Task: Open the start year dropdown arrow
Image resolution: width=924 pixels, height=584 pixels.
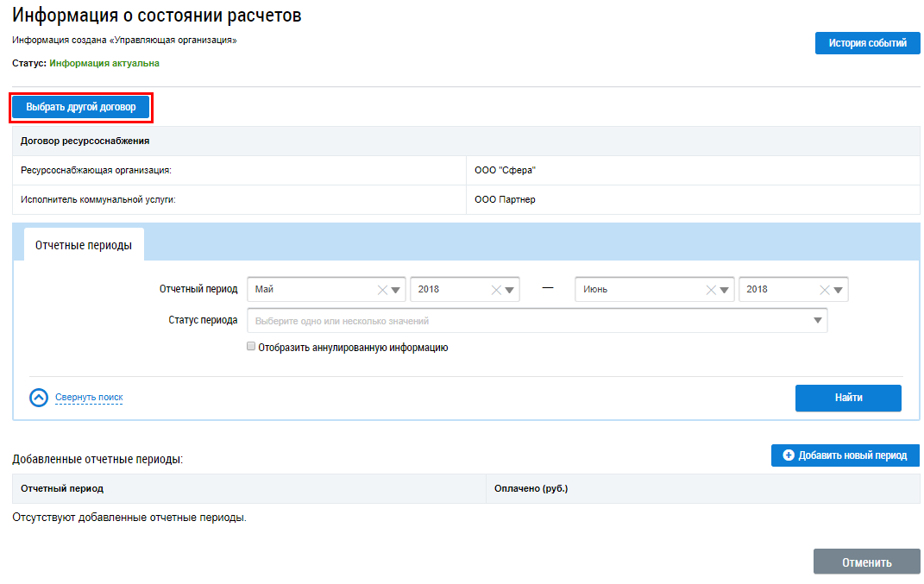Action: coord(510,290)
